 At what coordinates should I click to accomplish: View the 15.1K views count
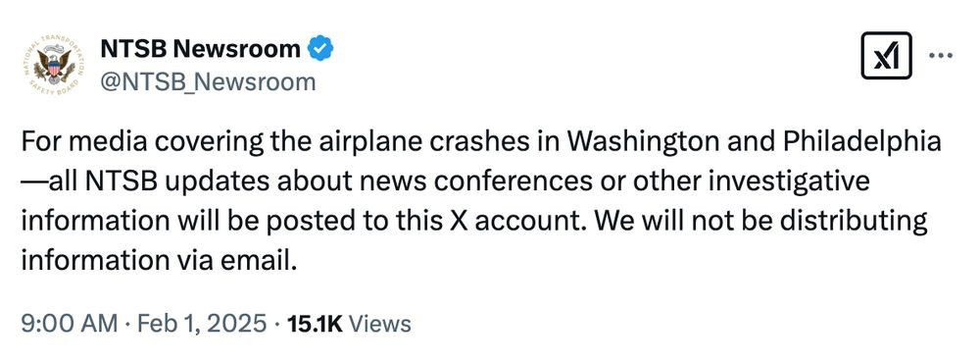pos(315,324)
